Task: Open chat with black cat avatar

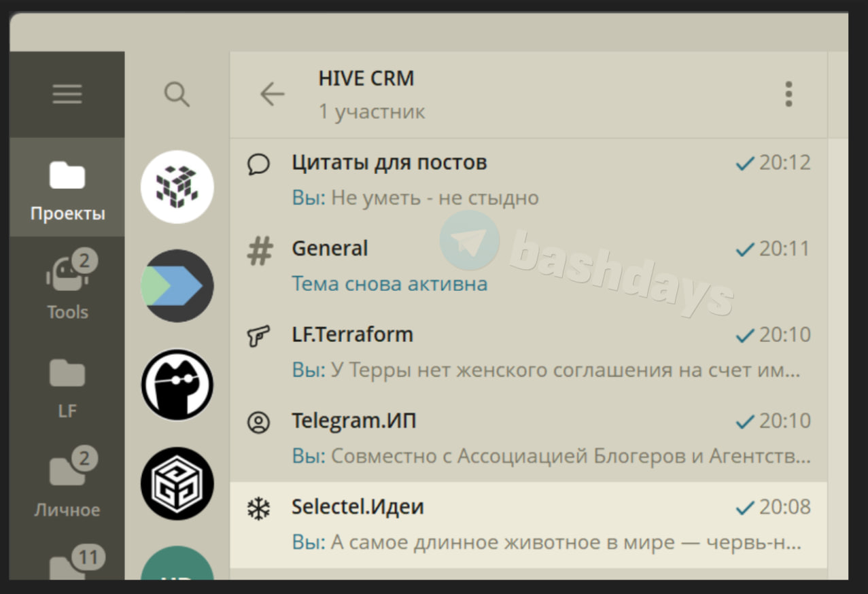Action: click(177, 385)
